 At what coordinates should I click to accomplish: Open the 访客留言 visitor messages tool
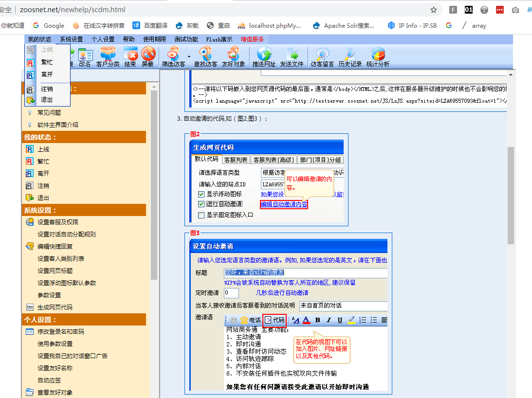(x=322, y=57)
